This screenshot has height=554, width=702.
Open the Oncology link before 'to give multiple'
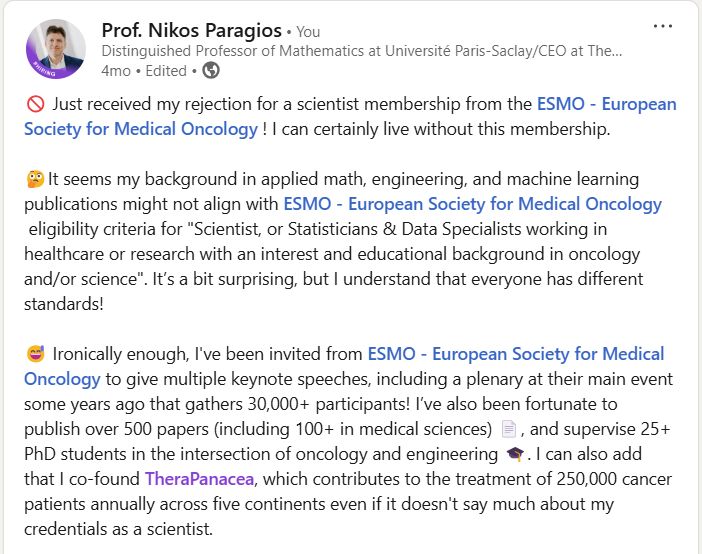[62, 379]
